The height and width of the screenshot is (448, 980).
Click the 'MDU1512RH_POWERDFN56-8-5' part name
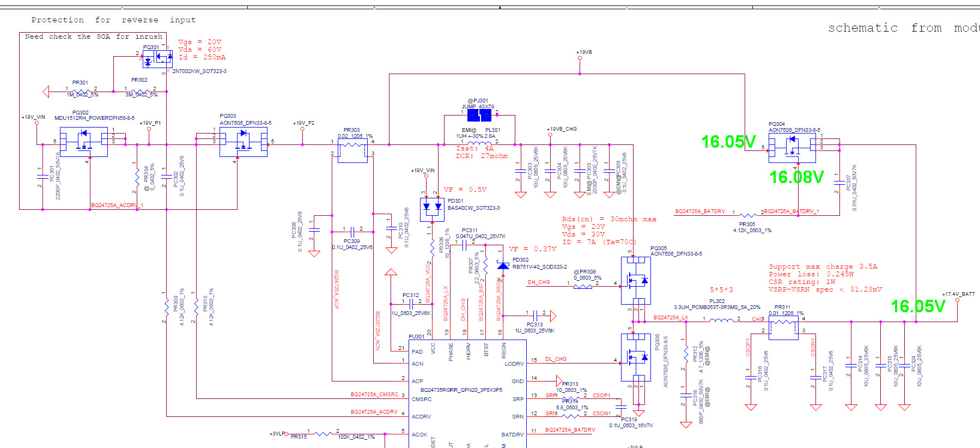click(95, 118)
